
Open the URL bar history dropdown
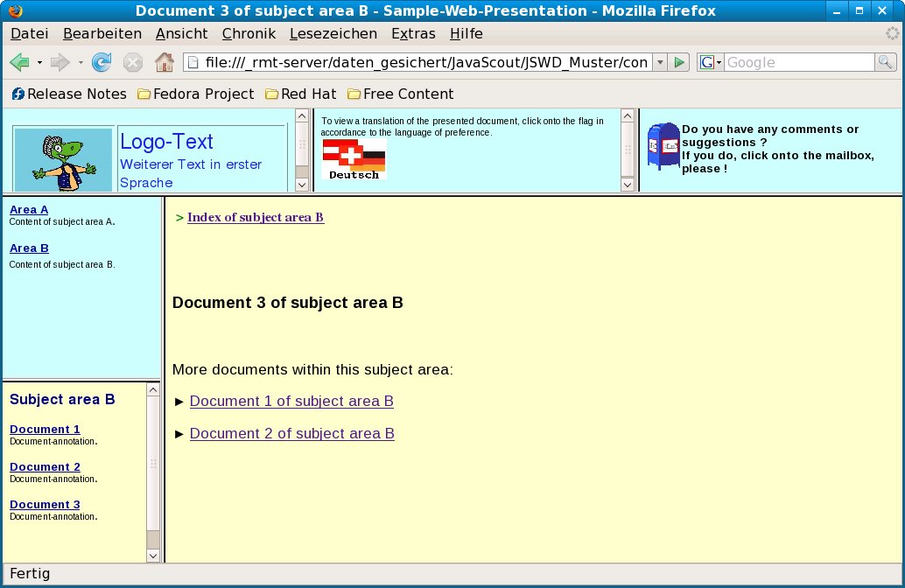point(658,62)
